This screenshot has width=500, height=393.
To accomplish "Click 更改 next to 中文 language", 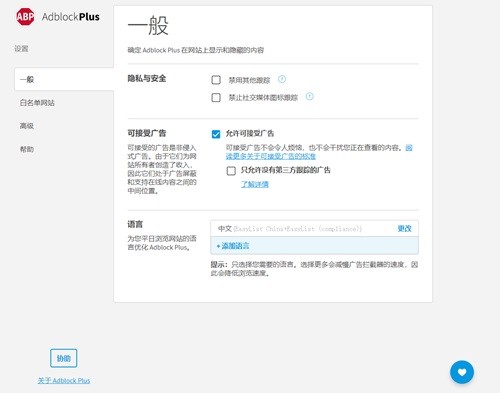I will [404, 229].
